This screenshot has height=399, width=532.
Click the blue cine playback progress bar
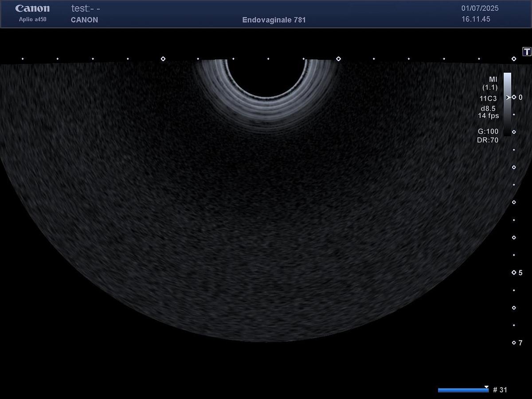click(x=463, y=390)
